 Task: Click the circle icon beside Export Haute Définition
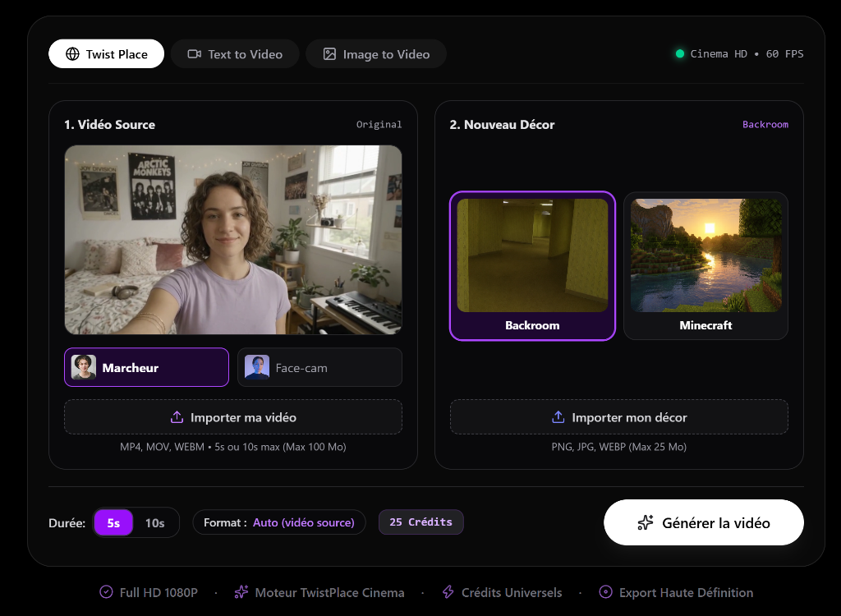pyautogui.click(x=605, y=592)
